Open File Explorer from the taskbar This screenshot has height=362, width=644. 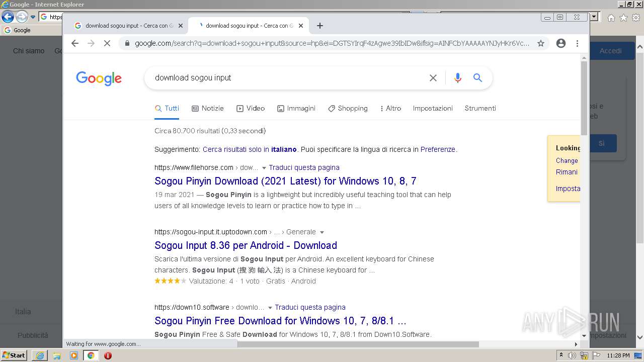tap(57, 355)
